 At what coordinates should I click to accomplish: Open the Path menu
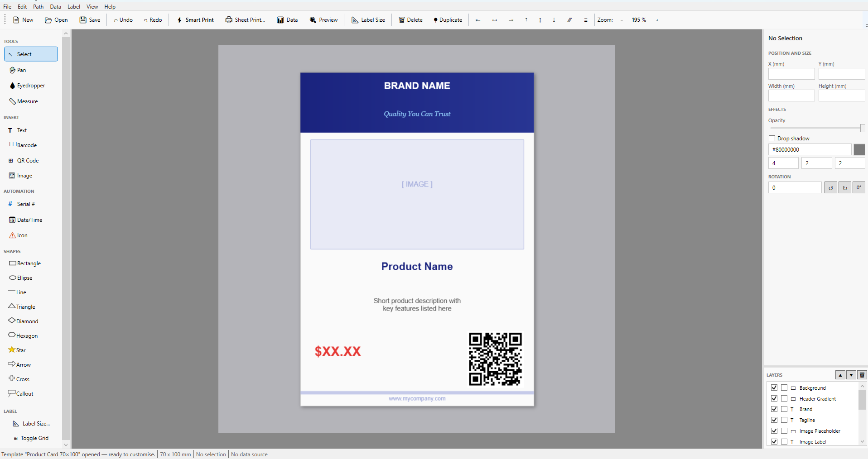[39, 7]
